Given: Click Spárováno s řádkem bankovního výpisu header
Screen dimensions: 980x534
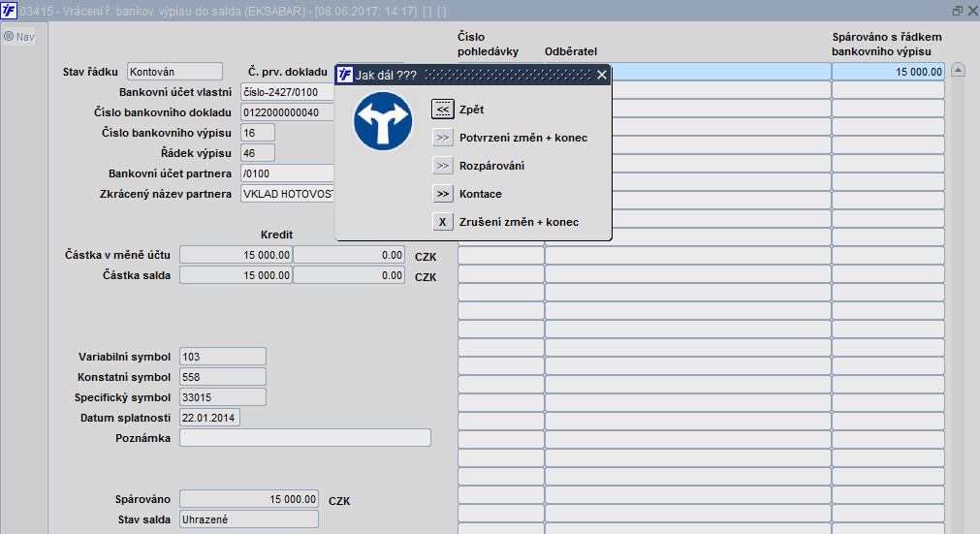Looking at the screenshot, I should (886, 45).
